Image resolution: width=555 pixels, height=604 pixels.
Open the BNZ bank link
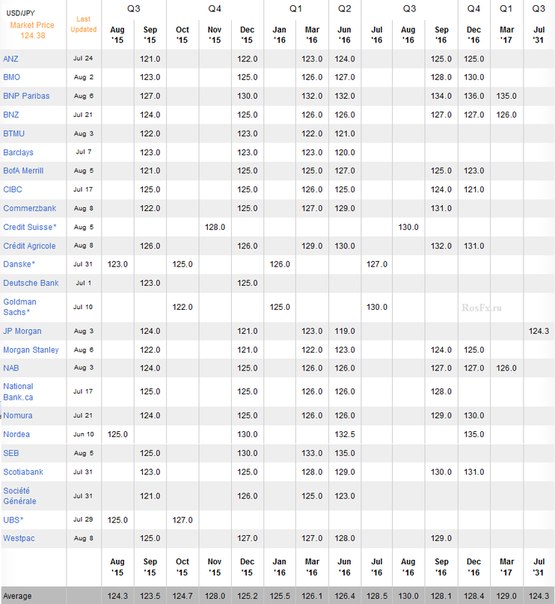click(11, 115)
